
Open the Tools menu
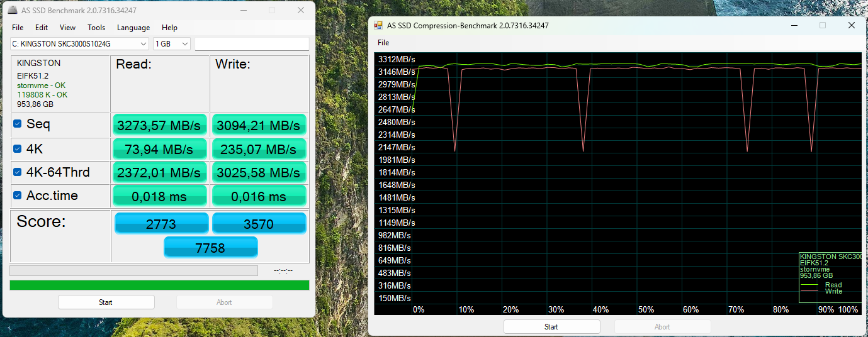(x=96, y=28)
